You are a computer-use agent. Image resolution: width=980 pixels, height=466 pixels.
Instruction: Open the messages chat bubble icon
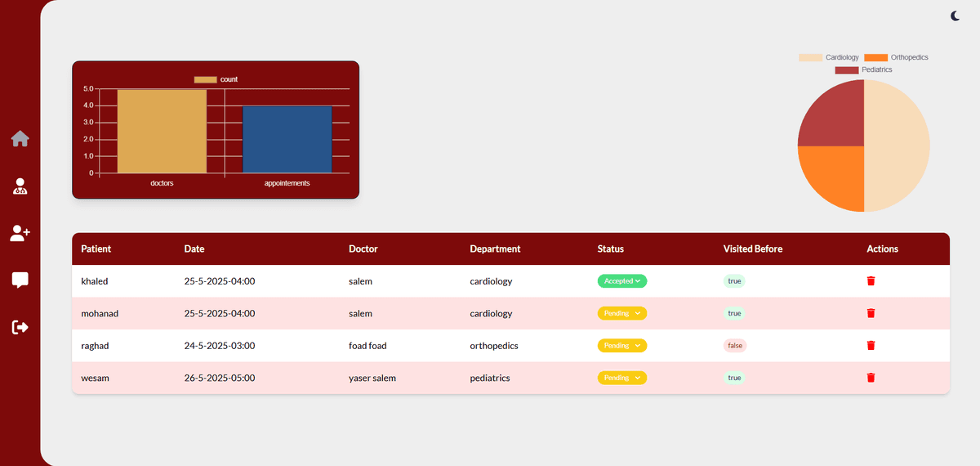[20, 280]
